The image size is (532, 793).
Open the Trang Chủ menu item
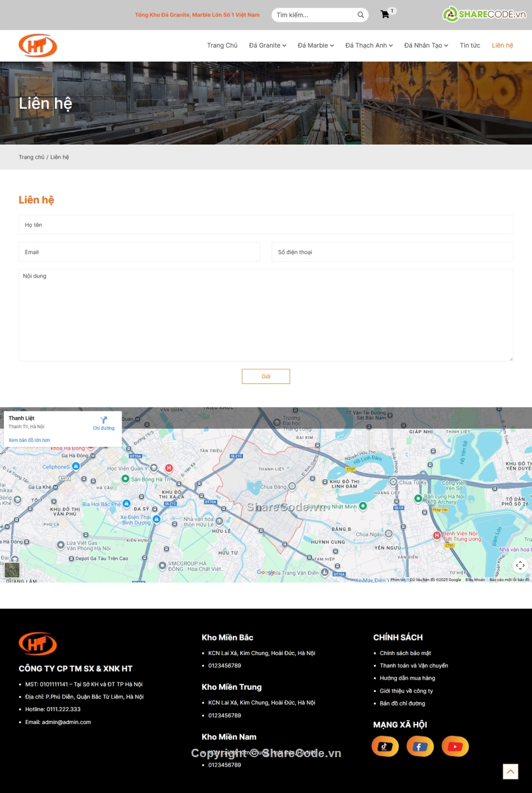222,45
